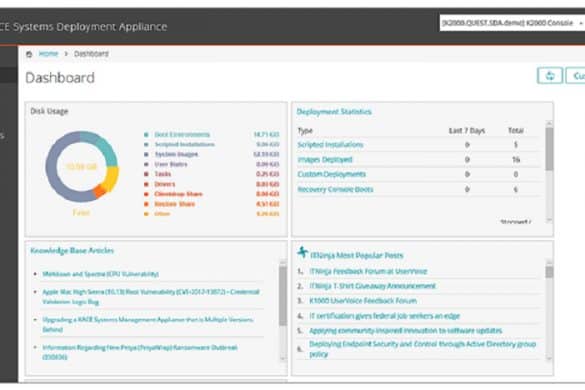The image size is (585, 390).
Task: Click the Dashboard page heading
Action: [x=60, y=78]
